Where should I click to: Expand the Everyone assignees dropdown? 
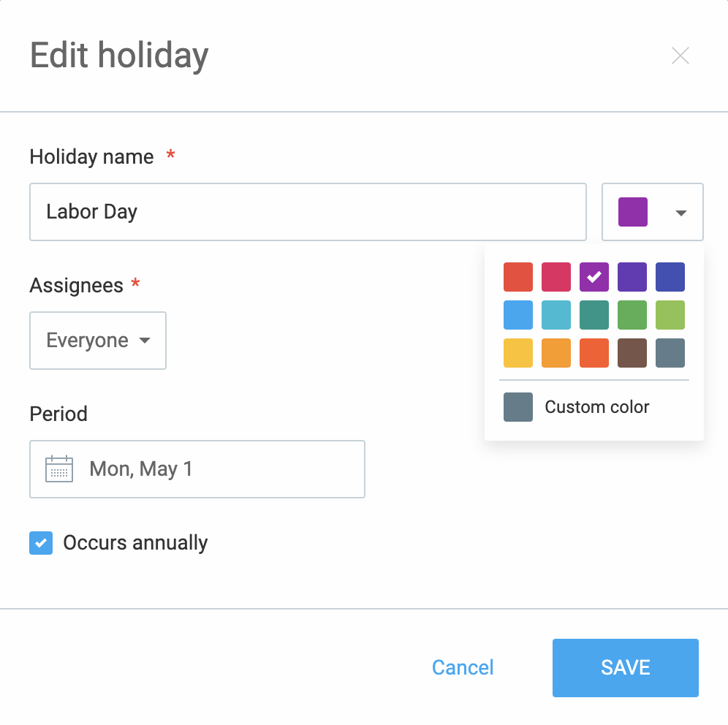coord(98,341)
